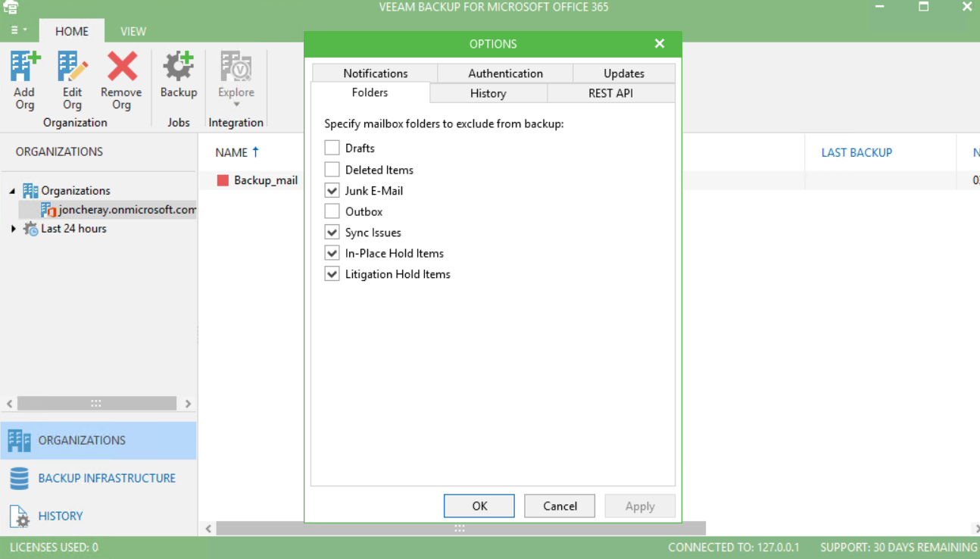Confirm the dialog with OK
Viewport: 980px width, 559px height.
(x=479, y=506)
